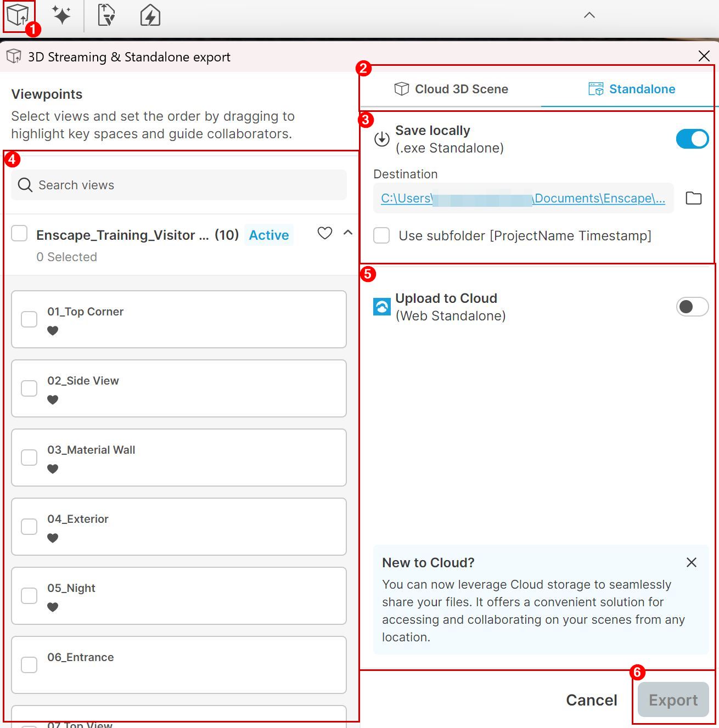
Task: Check the 06_Entrance view
Action: [29, 665]
